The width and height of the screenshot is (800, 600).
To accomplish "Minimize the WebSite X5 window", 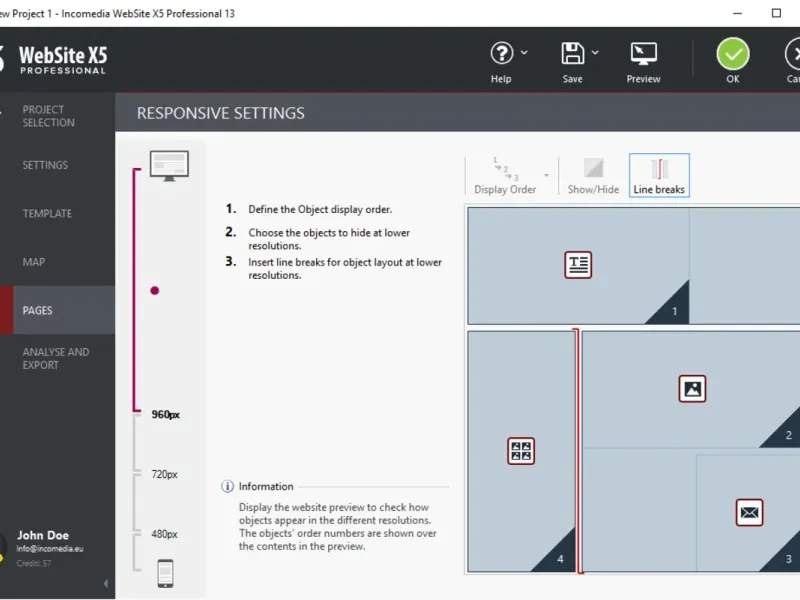I will tap(737, 13).
